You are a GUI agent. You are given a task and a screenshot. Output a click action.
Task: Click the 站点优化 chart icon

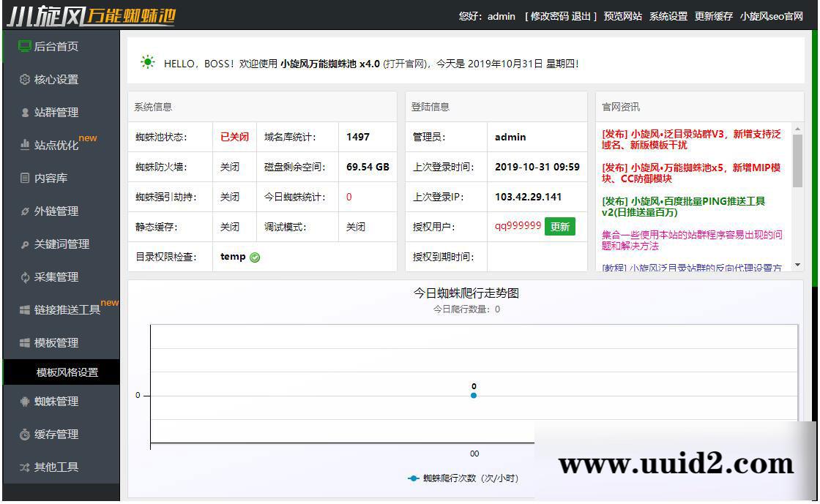click(x=21, y=146)
